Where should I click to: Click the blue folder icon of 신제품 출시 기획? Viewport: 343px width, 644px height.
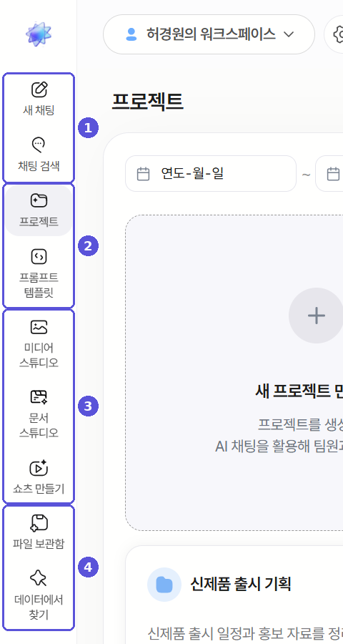click(164, 585)
